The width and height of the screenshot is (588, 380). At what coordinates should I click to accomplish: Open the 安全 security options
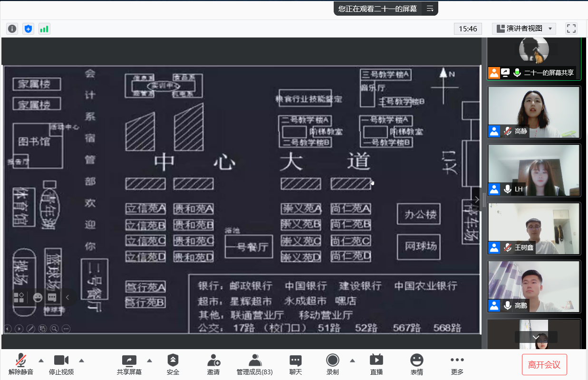[173, 364]
